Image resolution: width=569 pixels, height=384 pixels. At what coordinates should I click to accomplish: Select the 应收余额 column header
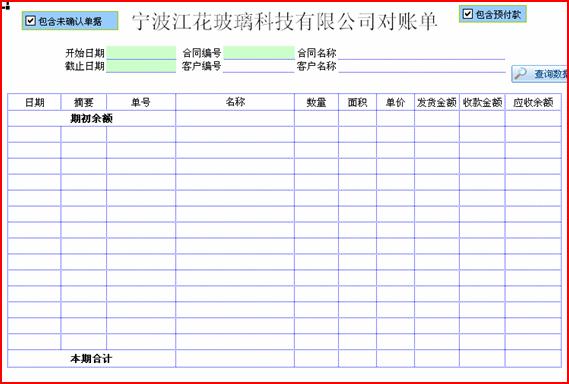coord(533,102)
